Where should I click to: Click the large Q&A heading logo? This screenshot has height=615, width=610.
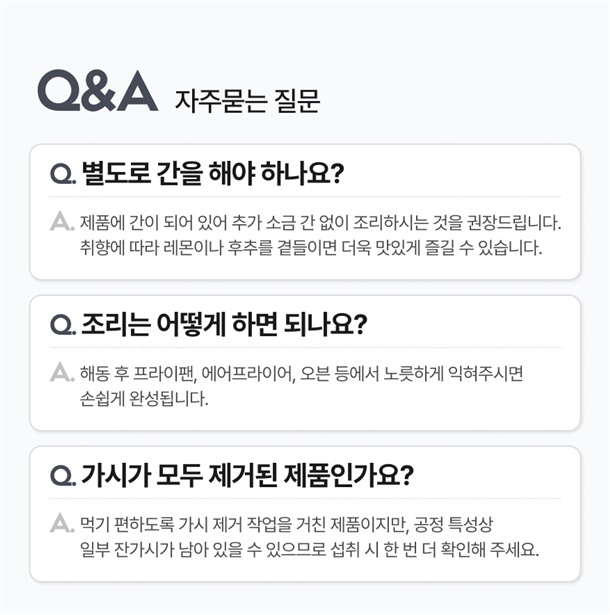(x=98, y=91)
